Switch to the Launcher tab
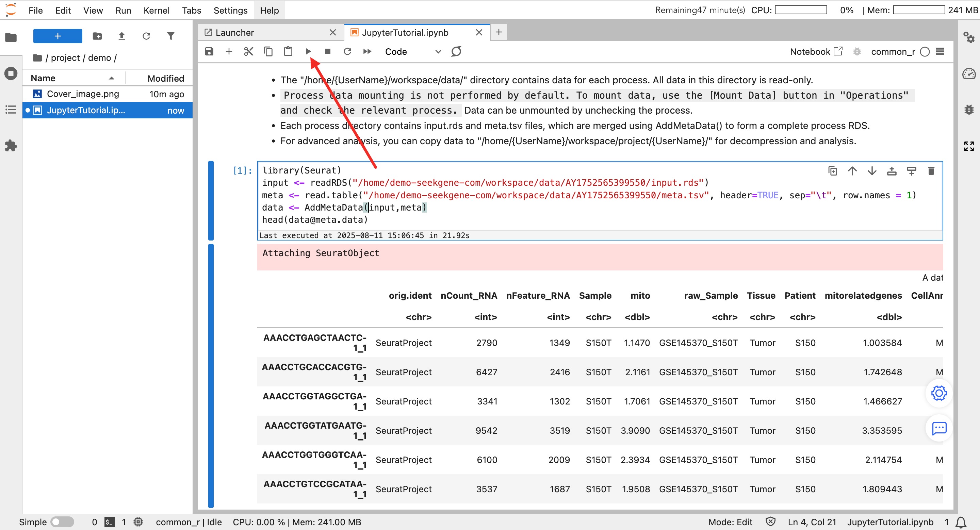Viewport: 980px width, 530px height. click(234, 32)
